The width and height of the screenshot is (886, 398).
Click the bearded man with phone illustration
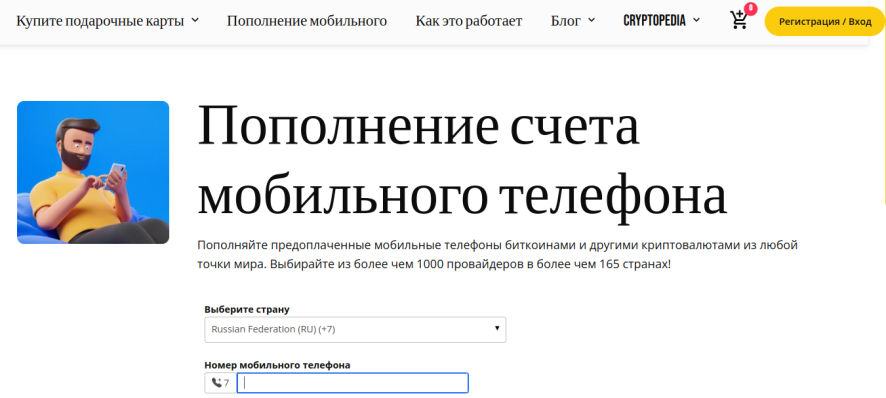pyautogui.click(x=93, y=172)
